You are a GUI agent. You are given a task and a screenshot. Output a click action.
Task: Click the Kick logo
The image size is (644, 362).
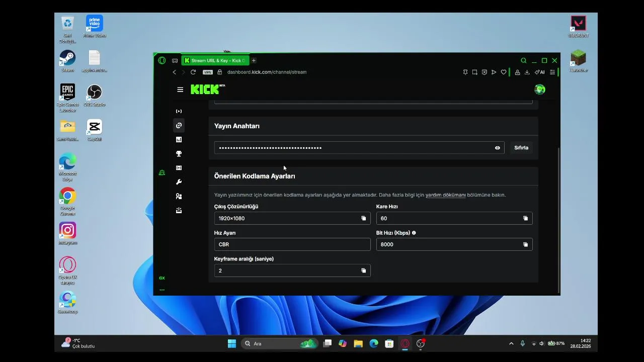coord(207,89)
